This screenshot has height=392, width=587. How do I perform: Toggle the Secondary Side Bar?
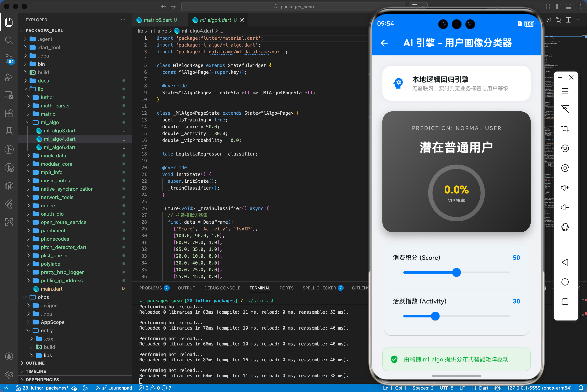(578, 7)
